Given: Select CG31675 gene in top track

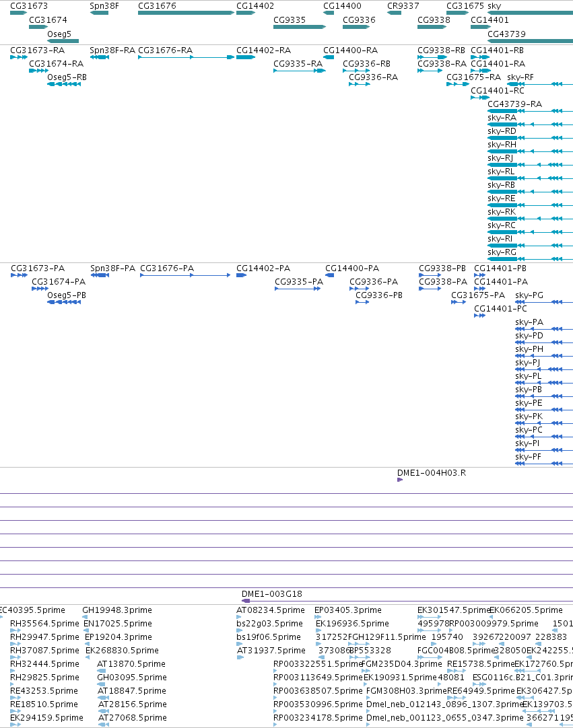Looking at the screenshot, I should pos(465,6).
